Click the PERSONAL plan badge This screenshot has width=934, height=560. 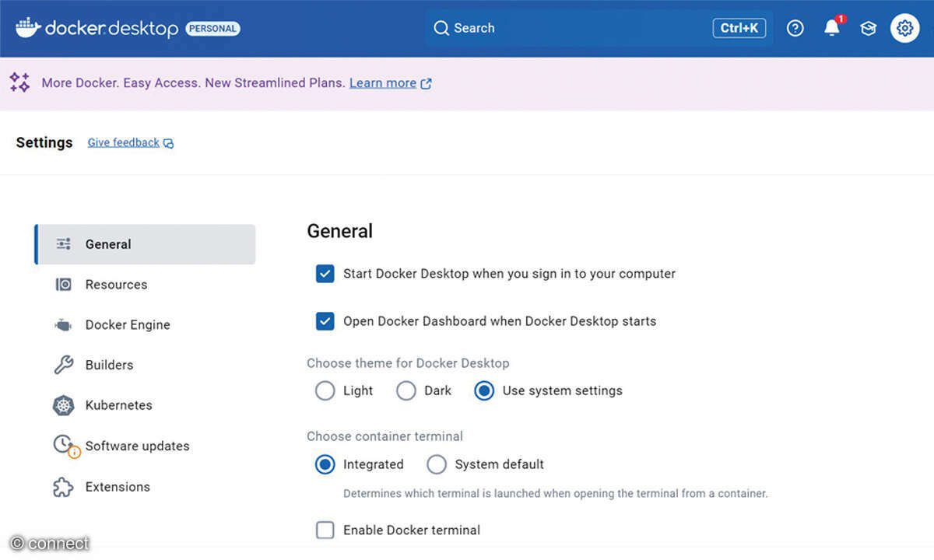coord(212,29)
